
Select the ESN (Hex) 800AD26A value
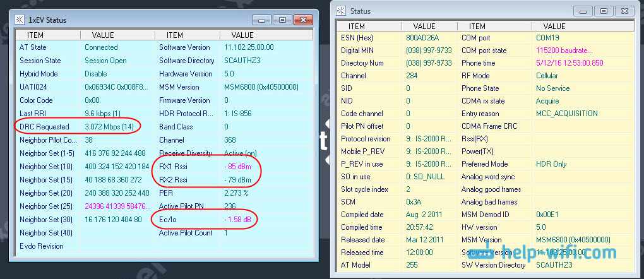(424, 38)
